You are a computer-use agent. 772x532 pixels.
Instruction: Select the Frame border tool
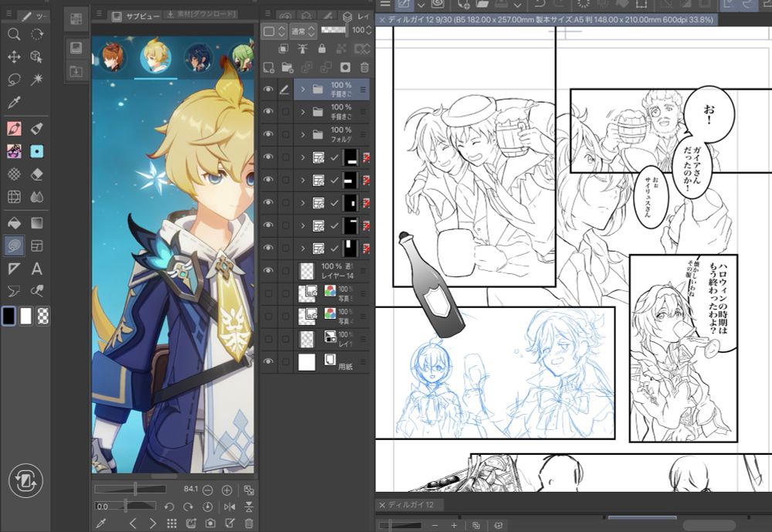pyautogui.click(x=36, y=246)
